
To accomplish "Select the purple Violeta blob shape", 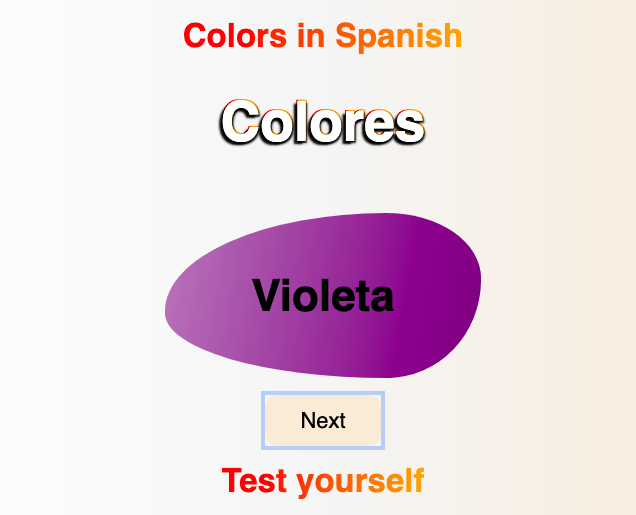I will click(323, 296).
